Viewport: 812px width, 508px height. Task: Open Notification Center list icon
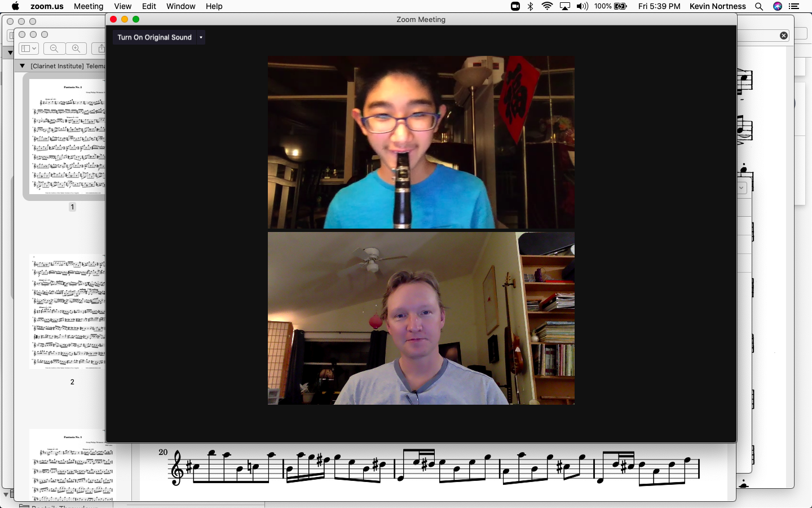tap(794, 6)
